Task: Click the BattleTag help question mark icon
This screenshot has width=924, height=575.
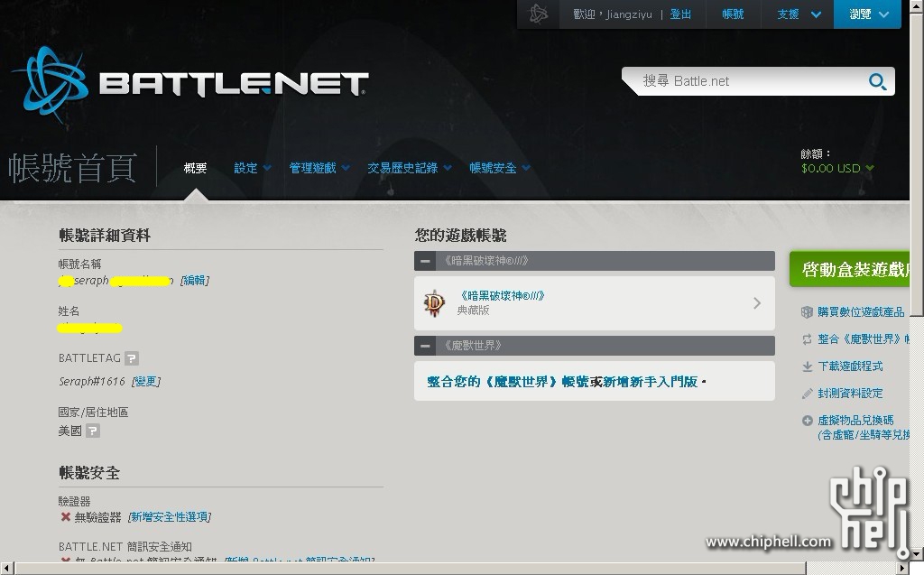Action: pos(132,358)
